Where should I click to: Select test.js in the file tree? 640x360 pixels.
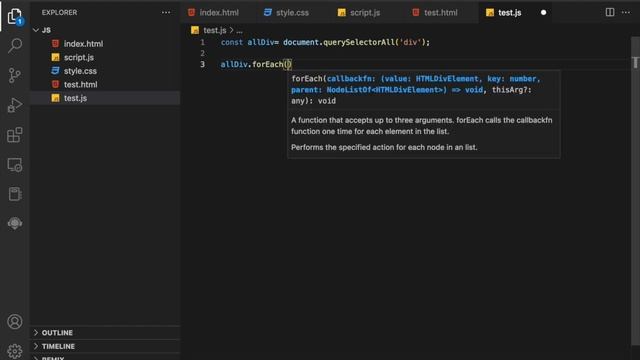click(x=105, y=98)
